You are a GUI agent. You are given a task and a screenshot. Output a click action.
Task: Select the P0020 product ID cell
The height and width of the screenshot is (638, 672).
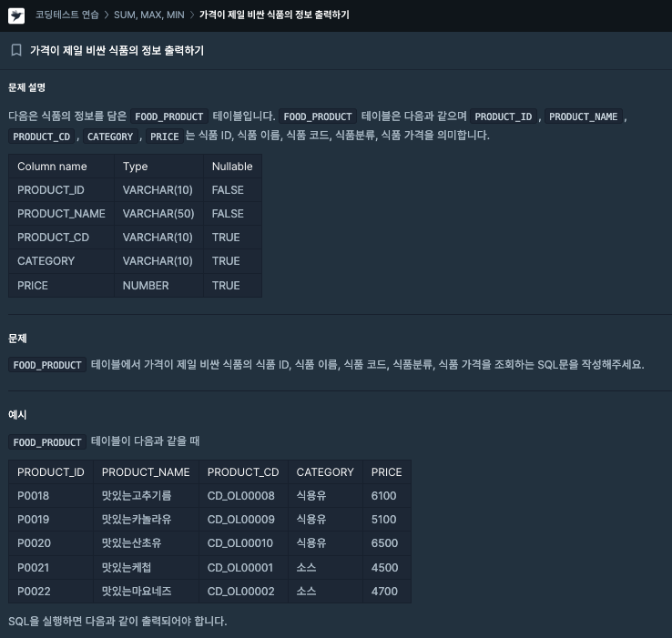pos(51,543)
